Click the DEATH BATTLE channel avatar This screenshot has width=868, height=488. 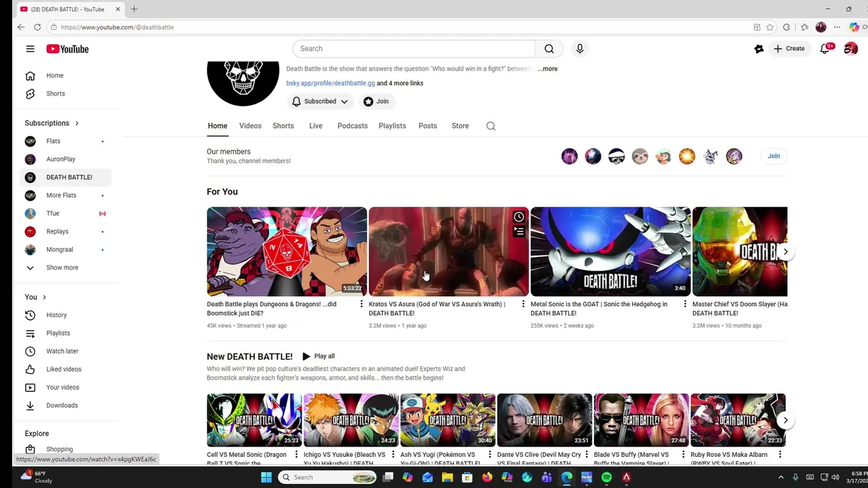(243, 83)
